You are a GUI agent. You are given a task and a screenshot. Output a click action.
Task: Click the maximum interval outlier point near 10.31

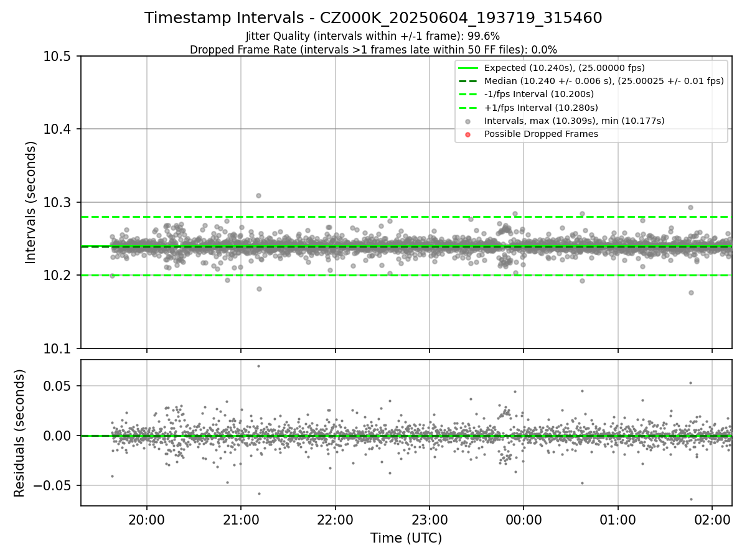[258, 195]
